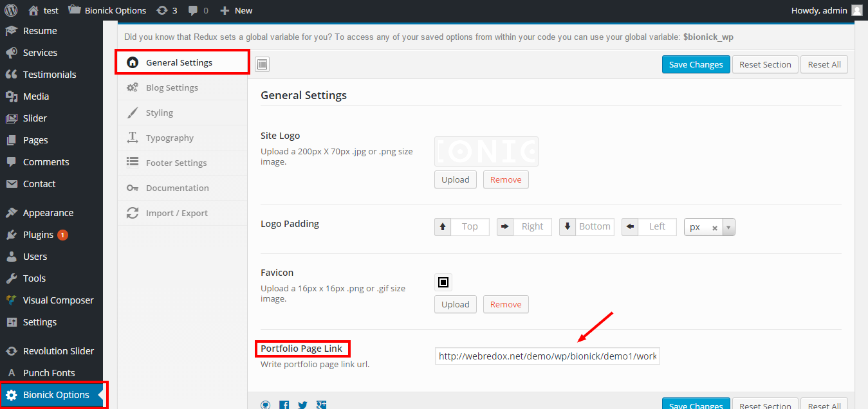The width and height of the screenshot is (868, 409).
Task: Click the Contact envelope icon
Action: tap(12, 184)
